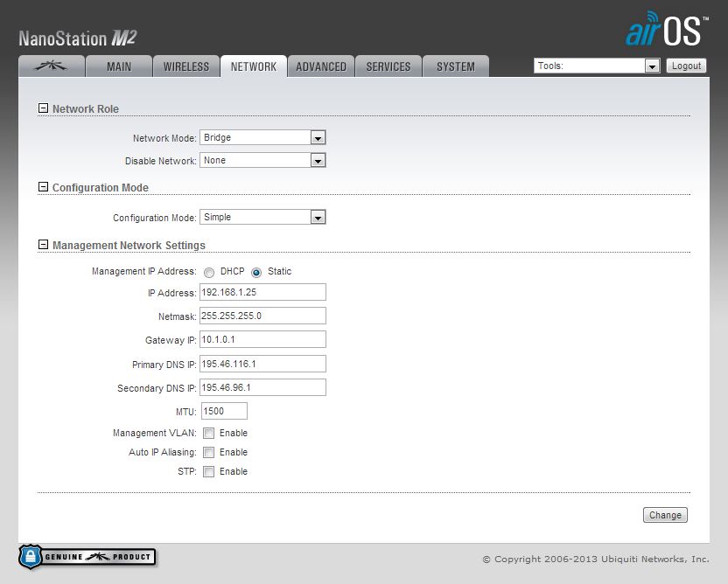The width and height of the screenshot is (728, 584).
Task: Switch to the WIRELESS tab
Action: click(186, 66)
